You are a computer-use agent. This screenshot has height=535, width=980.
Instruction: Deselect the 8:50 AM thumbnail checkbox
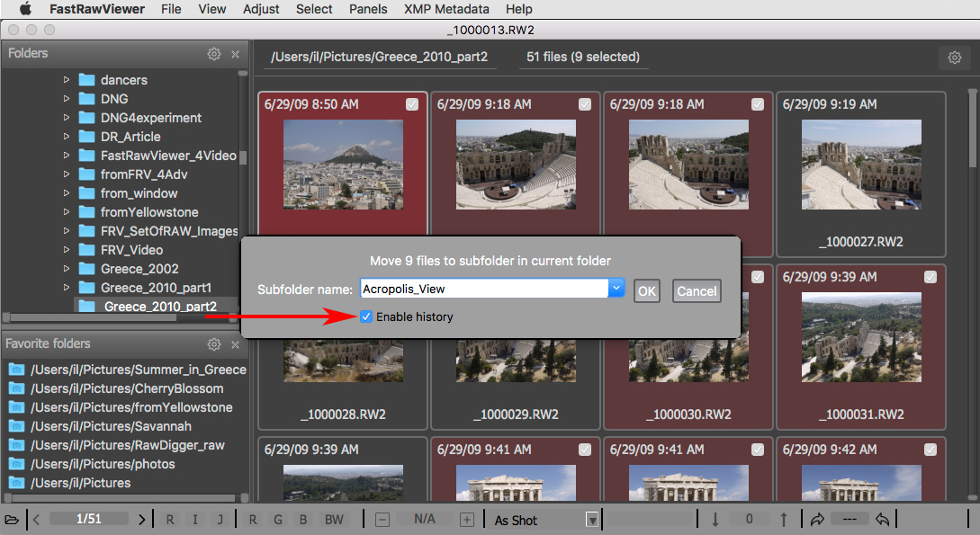point(412,104)
